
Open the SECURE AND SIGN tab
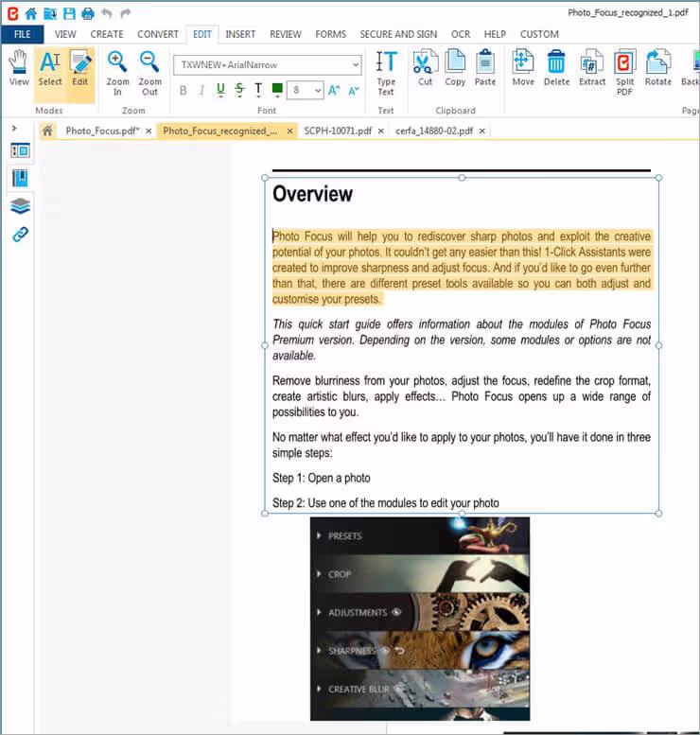click(398, 34)
